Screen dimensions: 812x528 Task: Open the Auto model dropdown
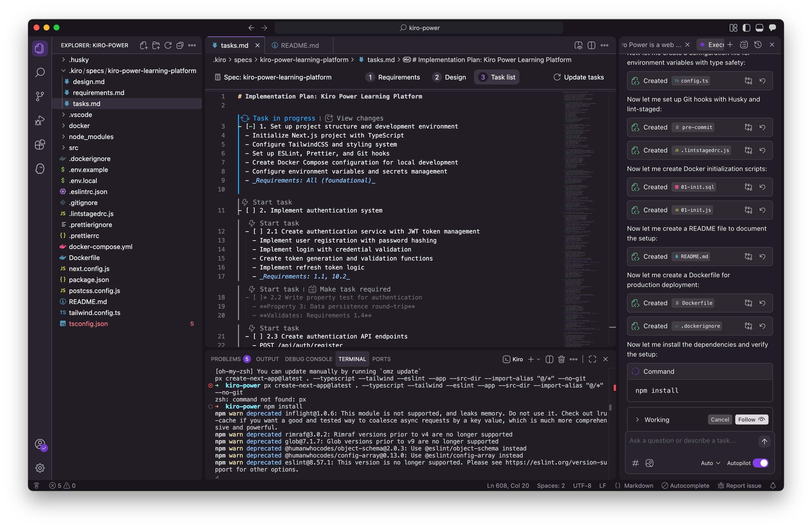pyautogui.click(x=710, y=463)
